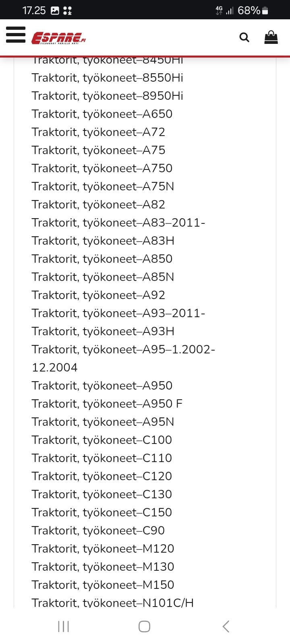Select the Traktorit, työkoneet–C90 row
Image resolution: width=290 pixels, height=644 pixels.
pos(98,530)
